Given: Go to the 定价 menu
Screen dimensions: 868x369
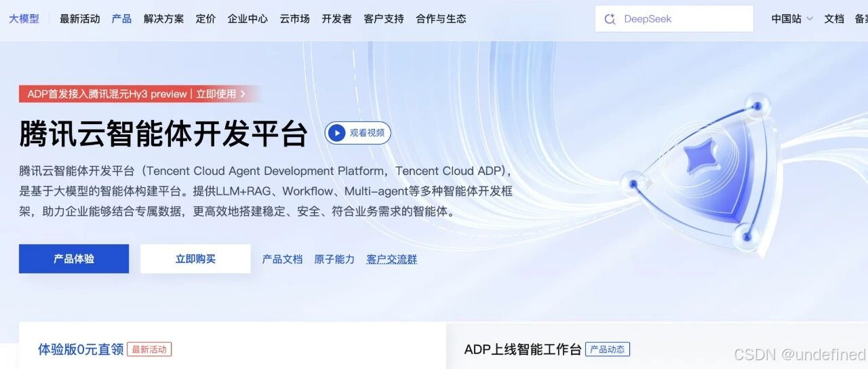Looking at the screenshot, I should point(205,19).
